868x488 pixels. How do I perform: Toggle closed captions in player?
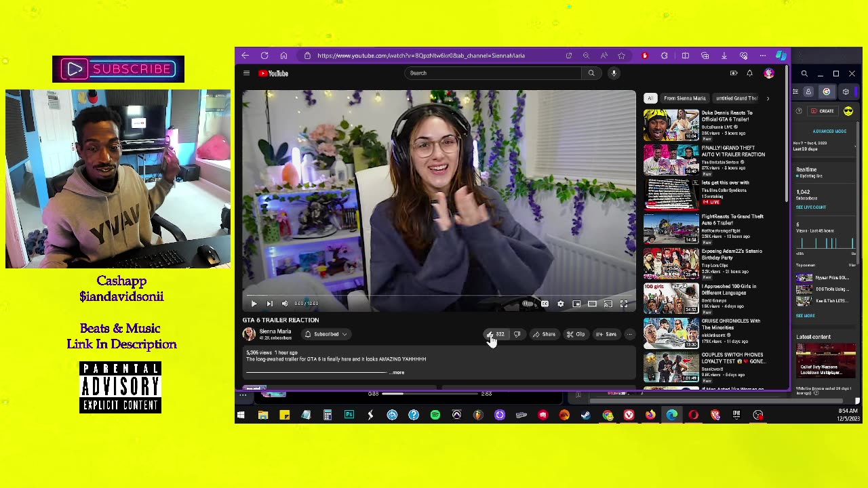pos(545,304)
